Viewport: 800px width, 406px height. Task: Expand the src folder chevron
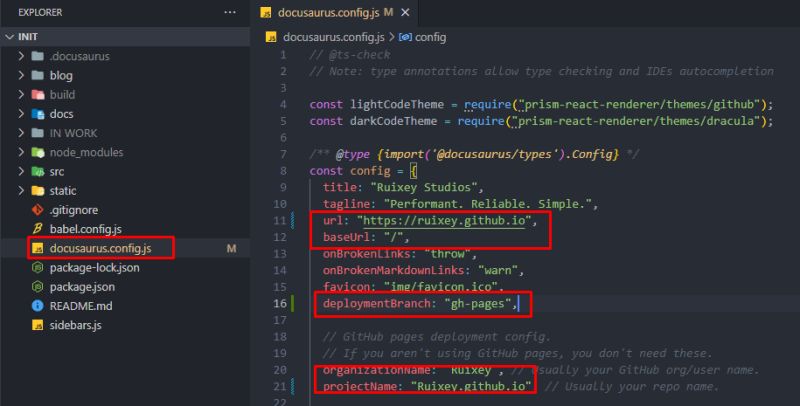coord(21,171)
